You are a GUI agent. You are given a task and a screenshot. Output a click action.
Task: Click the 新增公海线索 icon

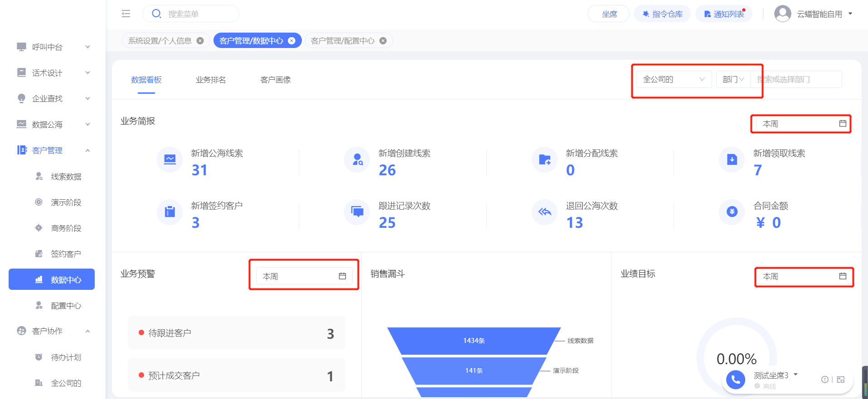[170, 159]
